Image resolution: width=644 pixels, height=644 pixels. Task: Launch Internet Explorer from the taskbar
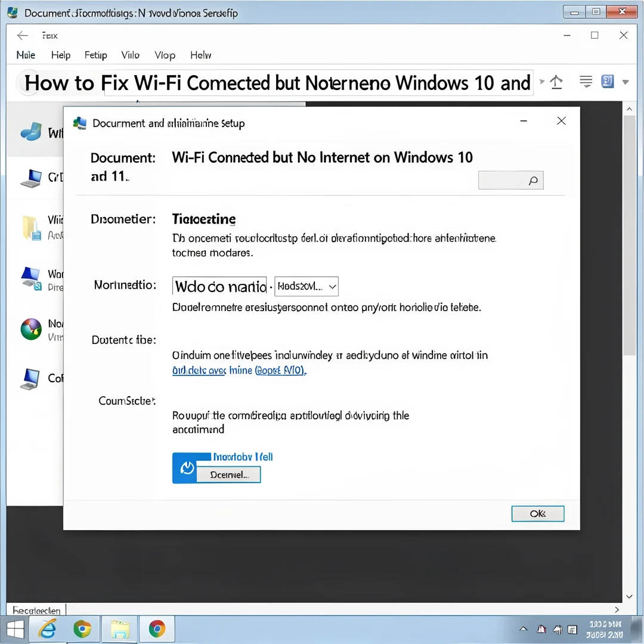(x=48, y=629)
